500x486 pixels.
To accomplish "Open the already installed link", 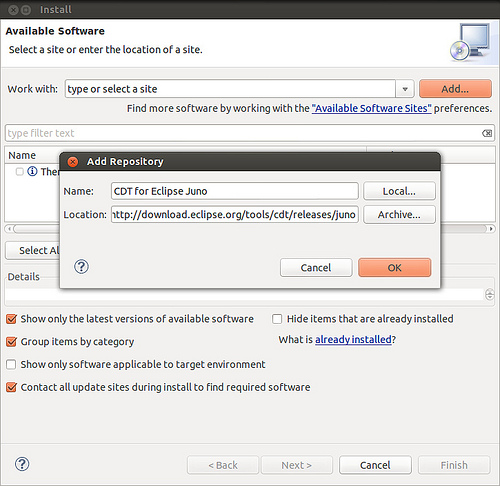I will 353,339.
